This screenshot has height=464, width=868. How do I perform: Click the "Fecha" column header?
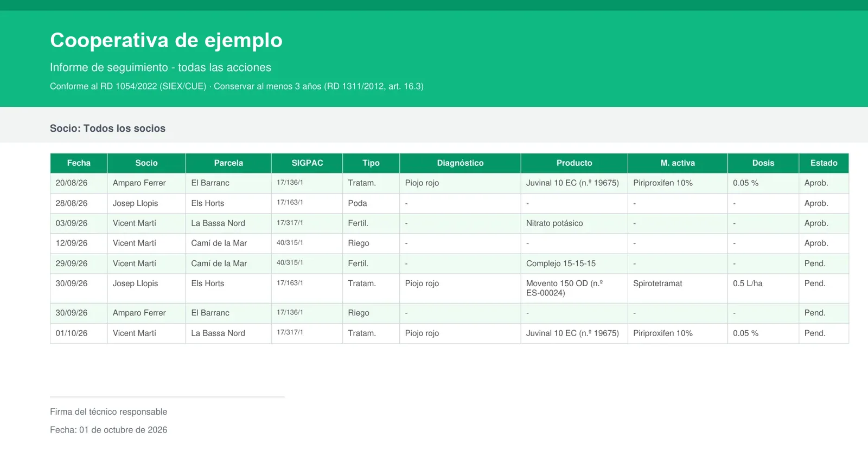[x=79, y=163]
